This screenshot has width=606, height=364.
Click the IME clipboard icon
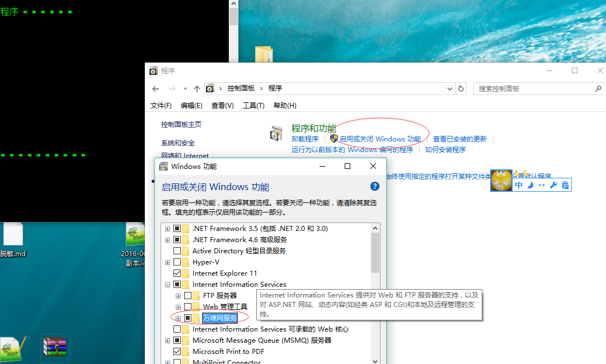pos(565,185)
